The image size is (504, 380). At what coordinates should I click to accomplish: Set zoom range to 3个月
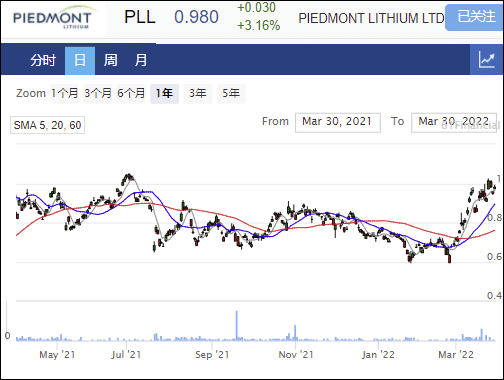tap(98, 93)
